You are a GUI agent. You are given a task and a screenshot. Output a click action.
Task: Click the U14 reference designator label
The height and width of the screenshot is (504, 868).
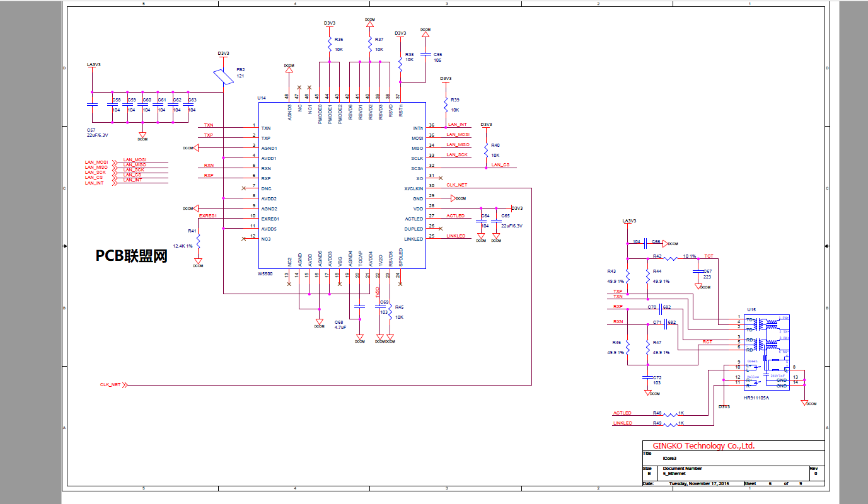(262, 99)
